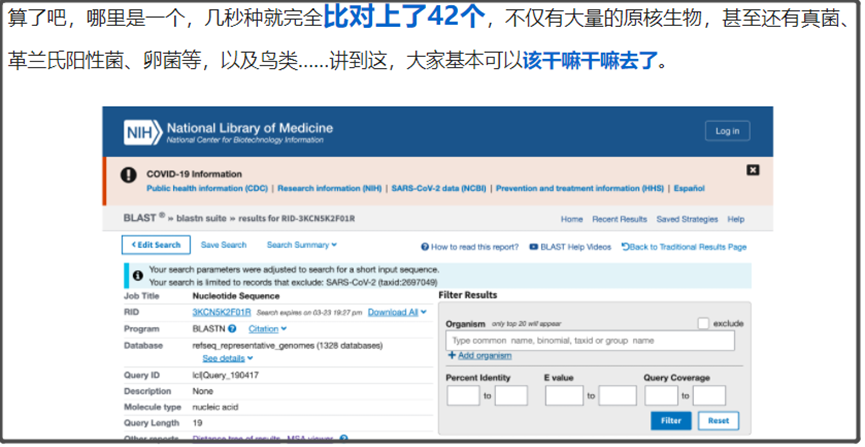Click the E value minimum field

[x=564, y=396]
